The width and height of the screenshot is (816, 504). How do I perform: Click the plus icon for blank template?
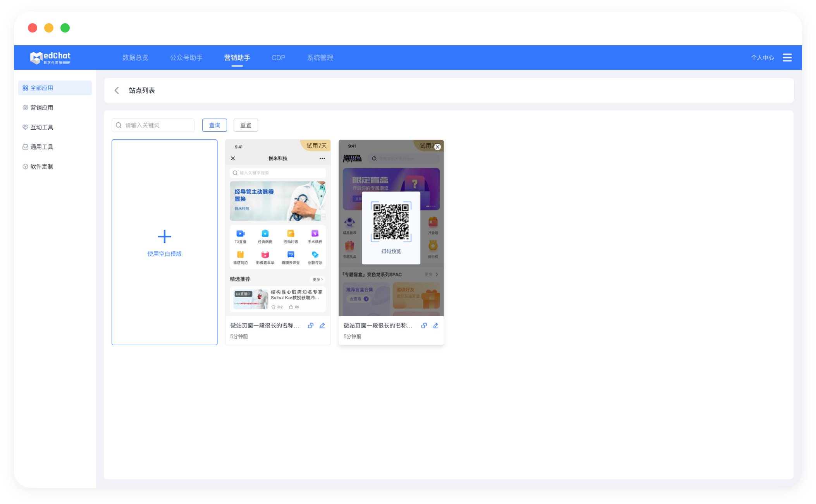click(165, 237)
